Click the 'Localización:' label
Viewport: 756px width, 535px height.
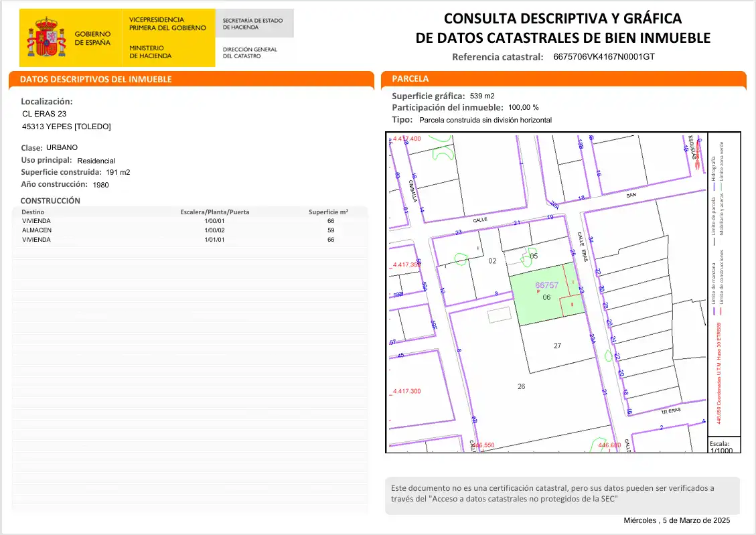pyautogui.click(x=47, y=101)
